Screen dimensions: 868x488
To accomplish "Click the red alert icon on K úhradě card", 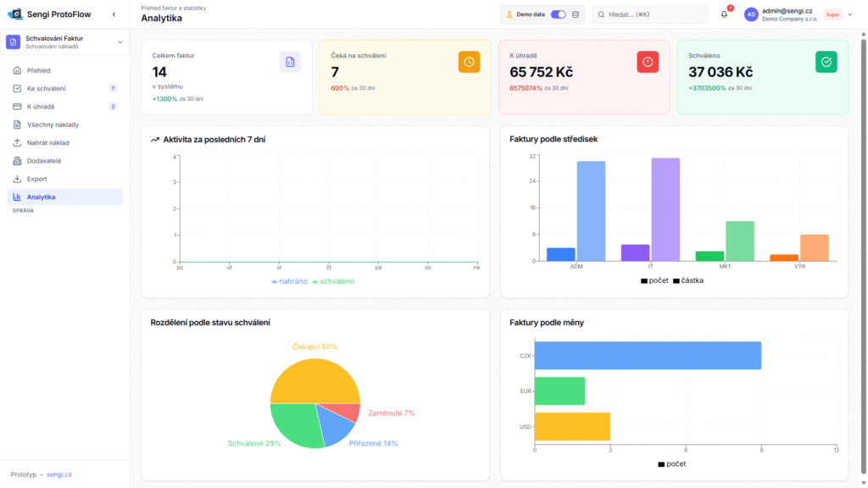I will [648, 61].
